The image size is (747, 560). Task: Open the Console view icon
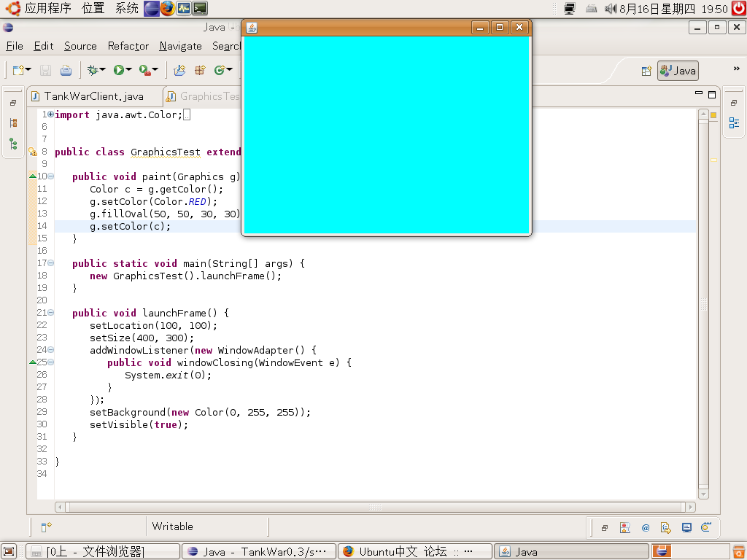[686, 528]
